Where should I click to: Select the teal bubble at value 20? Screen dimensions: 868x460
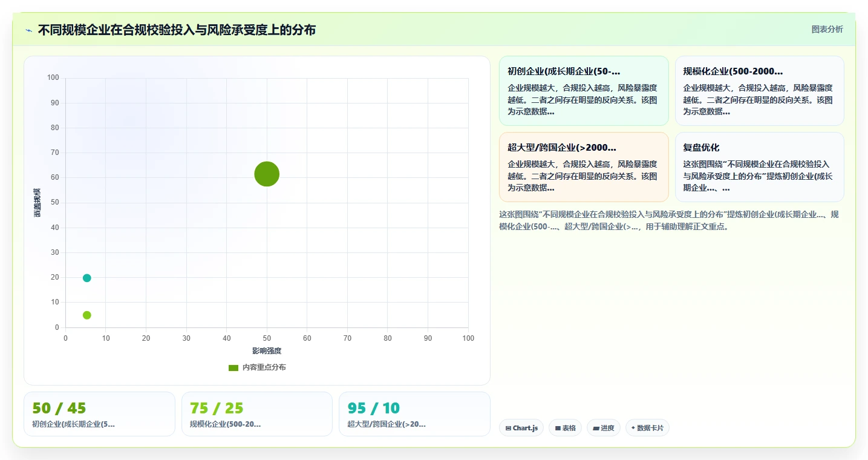tap(87, 278)
